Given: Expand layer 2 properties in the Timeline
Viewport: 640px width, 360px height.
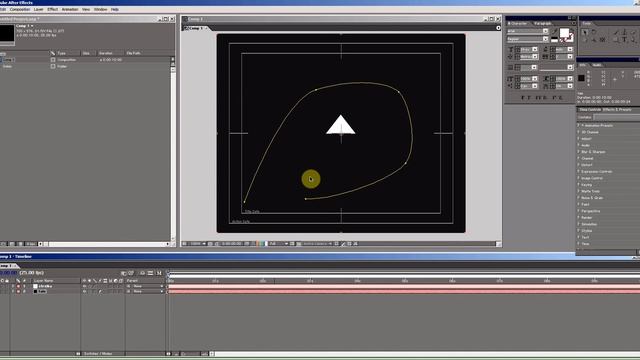Looking at the screenshot, I should 13,291.
